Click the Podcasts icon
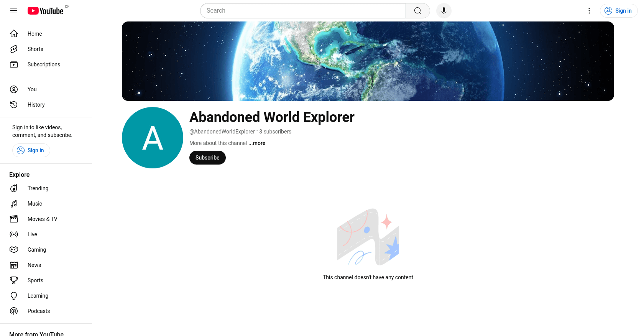The width and height of the screenshot is (644, 336). click(x=14, y=311)
